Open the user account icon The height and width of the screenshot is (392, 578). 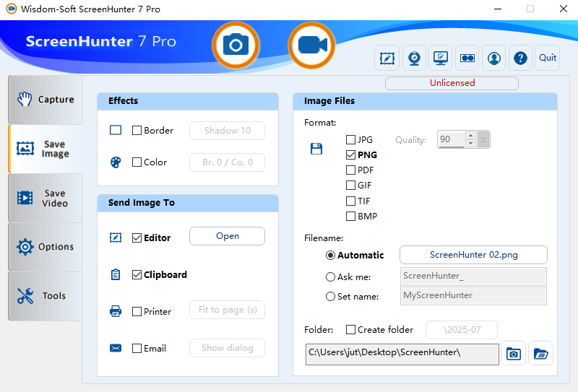(494, 58)
